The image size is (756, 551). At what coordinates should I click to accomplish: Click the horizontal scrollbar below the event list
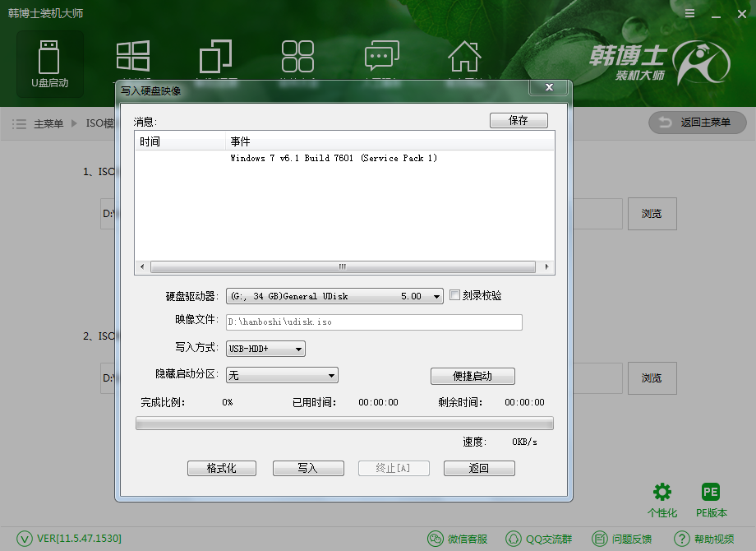[342, 266]
